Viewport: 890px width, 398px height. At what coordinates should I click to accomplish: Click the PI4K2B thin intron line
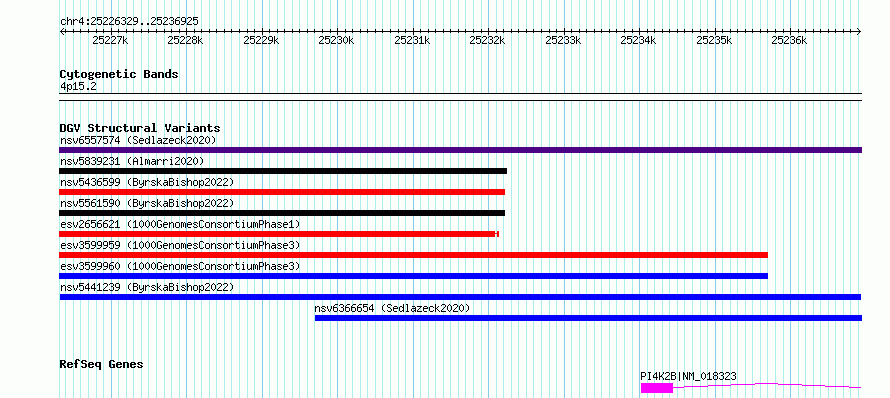tap(767, 386)
